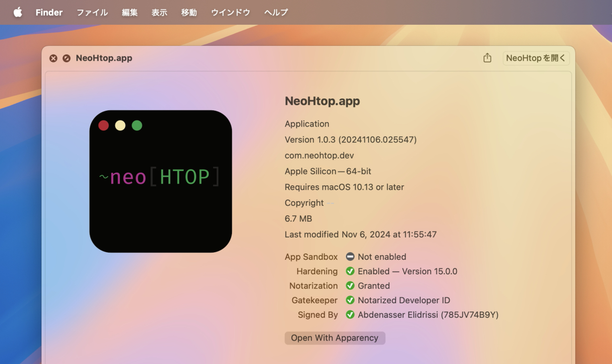Click the Requires macOS 10.13 or later text
This screenshot has width=612, height=364.
344,187
